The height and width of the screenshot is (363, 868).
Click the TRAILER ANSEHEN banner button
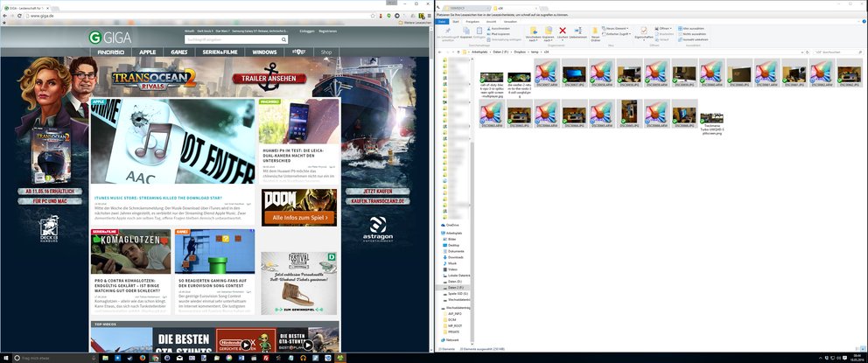point(269,78)
